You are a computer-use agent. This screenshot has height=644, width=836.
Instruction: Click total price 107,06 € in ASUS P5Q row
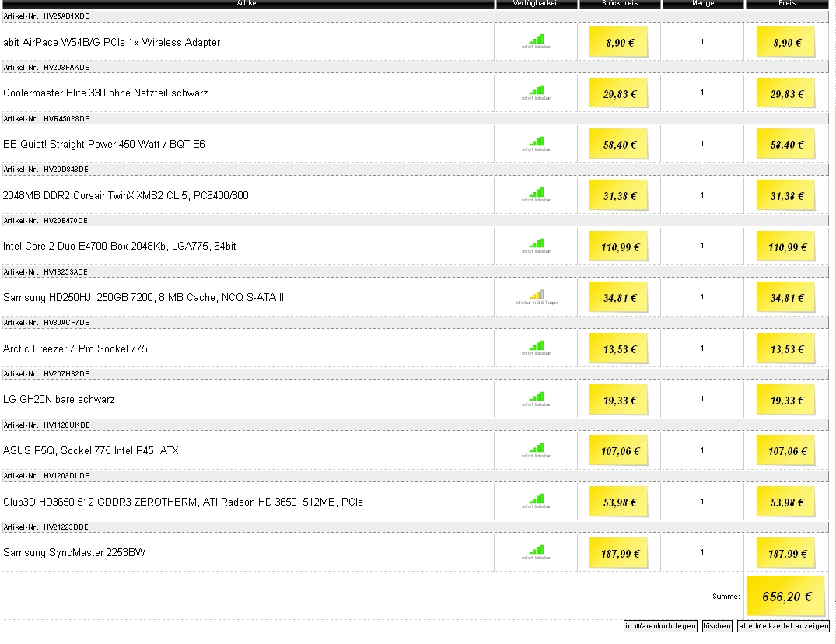[x=786, y=450]
